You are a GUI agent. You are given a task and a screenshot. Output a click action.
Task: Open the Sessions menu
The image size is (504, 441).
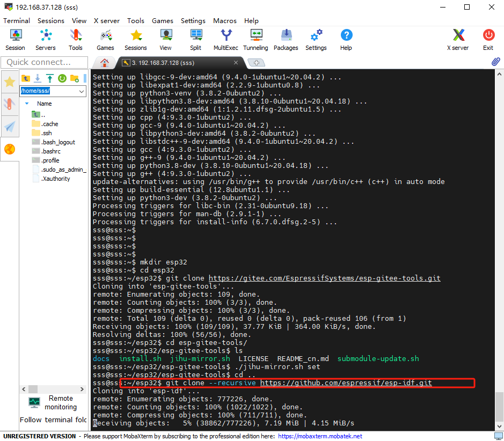[51, 20]
